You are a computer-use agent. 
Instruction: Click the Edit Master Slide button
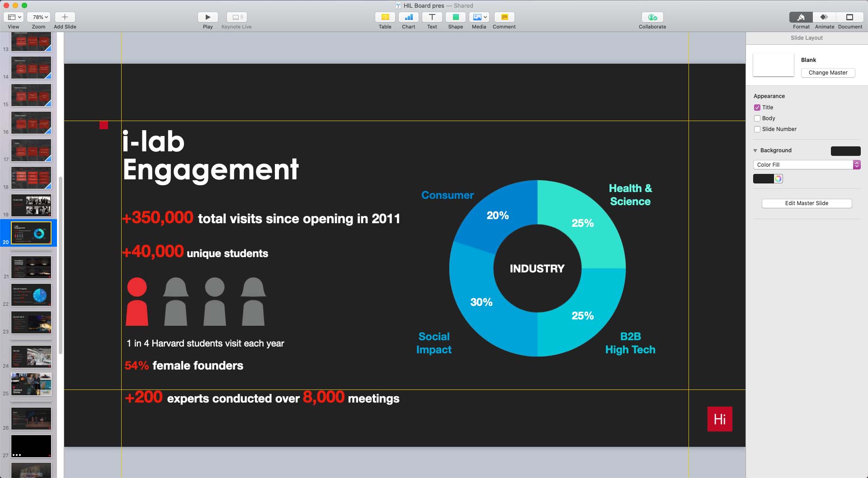pos(807,203)
